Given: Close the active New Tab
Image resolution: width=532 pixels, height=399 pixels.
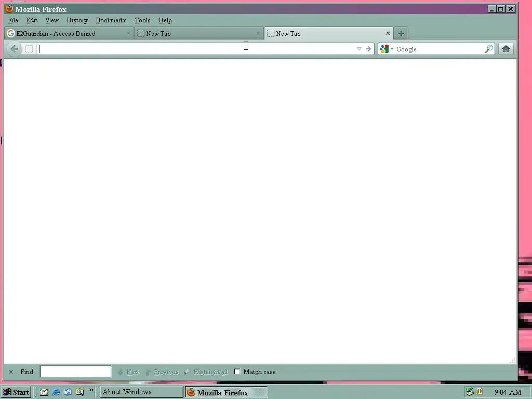Looking at the screenshot, I should [x=388, y=33].
